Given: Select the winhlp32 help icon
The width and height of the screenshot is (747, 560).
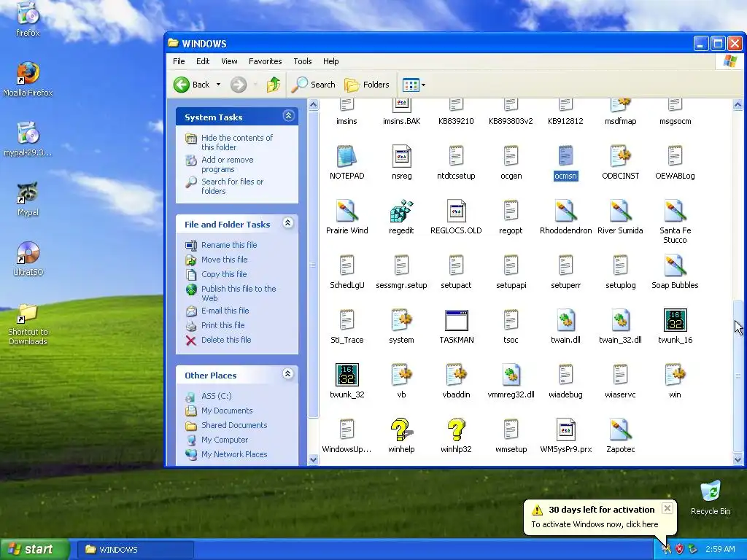Looking at the screenshot, I should click(x=456, y=429).
